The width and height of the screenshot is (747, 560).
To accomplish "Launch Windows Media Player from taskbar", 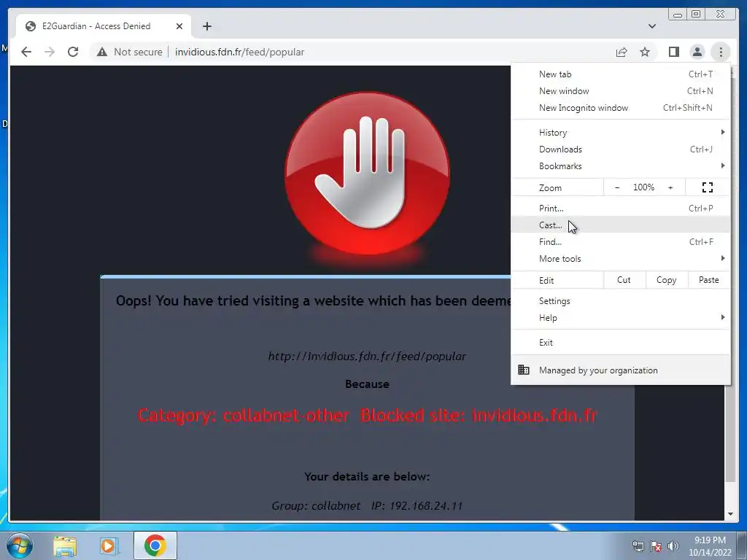I will (x=109, y=545).
